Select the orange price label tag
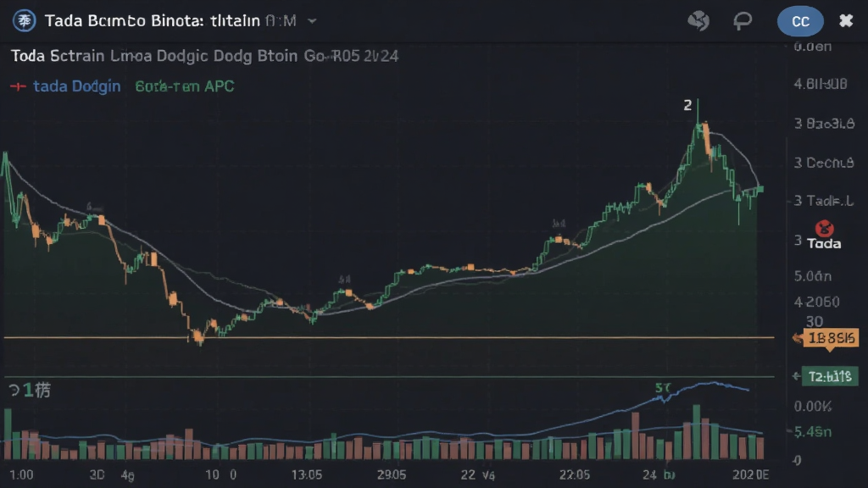This screenshot has height=488, width=868. [x=831, y=338]
